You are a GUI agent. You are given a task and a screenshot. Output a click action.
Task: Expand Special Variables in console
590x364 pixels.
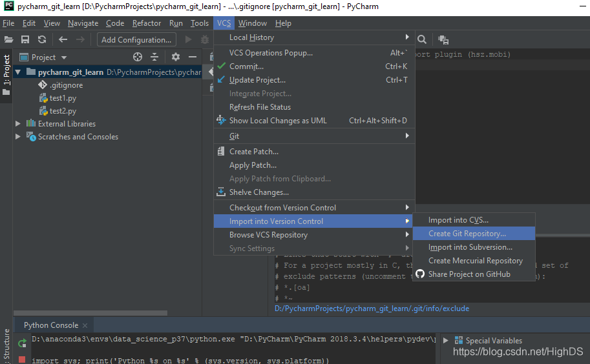coord(445,340)
